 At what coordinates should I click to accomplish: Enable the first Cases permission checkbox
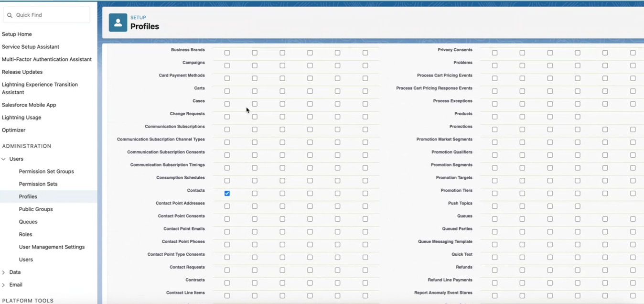pos(227,104)
